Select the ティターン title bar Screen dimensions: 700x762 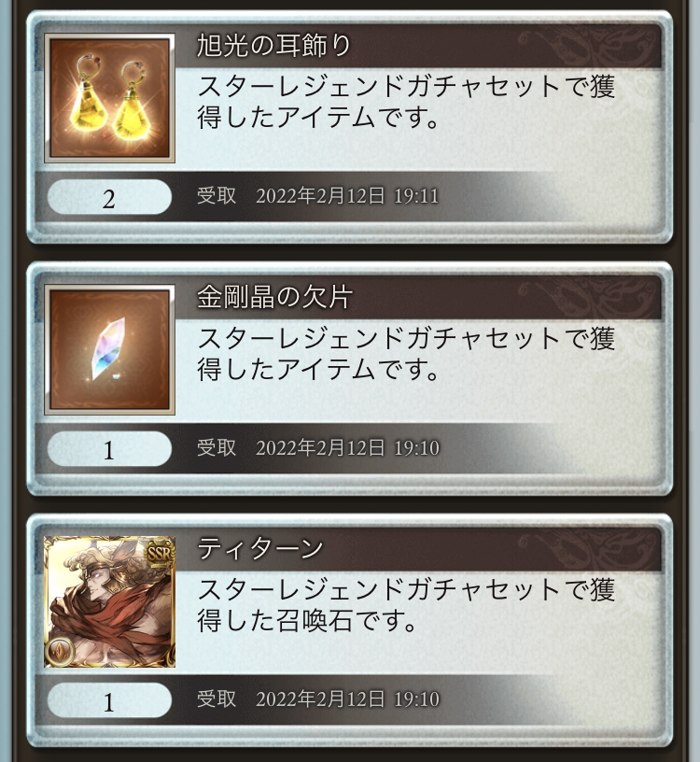coord(418,549)
